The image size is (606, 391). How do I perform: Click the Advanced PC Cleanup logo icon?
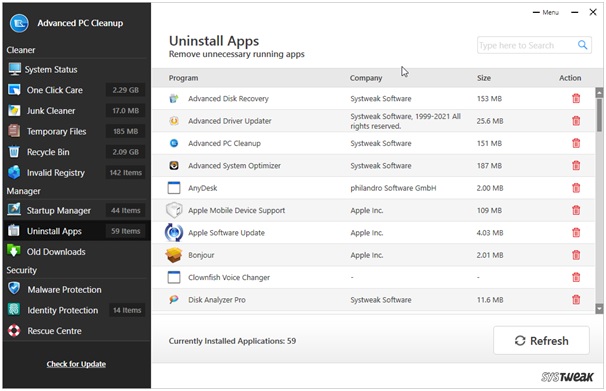[x=19, y=23]
